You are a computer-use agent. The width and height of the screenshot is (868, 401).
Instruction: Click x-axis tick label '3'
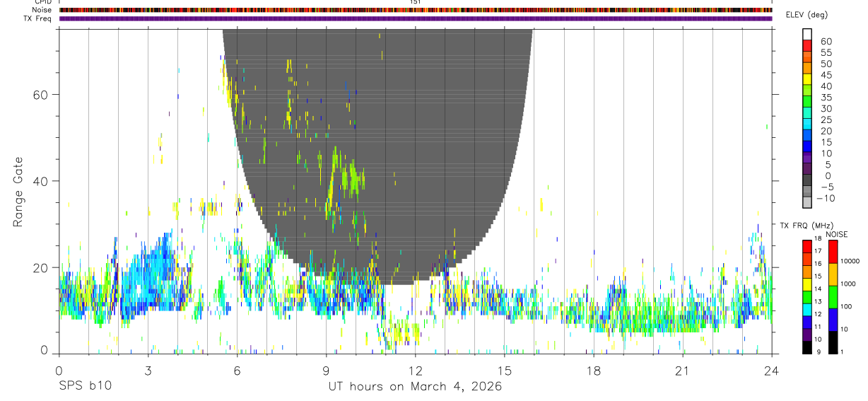pyautogui.click(x=148, y=371)
